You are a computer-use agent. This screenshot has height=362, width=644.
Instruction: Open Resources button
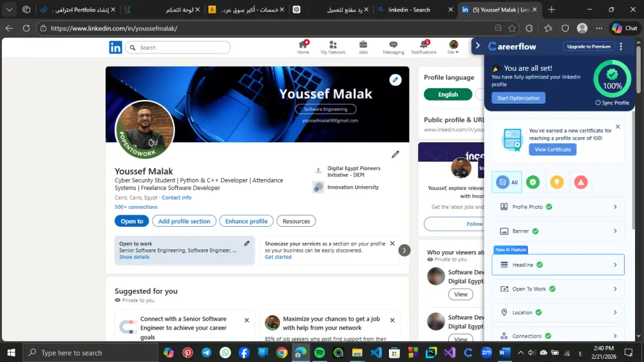click(x=296, y=221)
